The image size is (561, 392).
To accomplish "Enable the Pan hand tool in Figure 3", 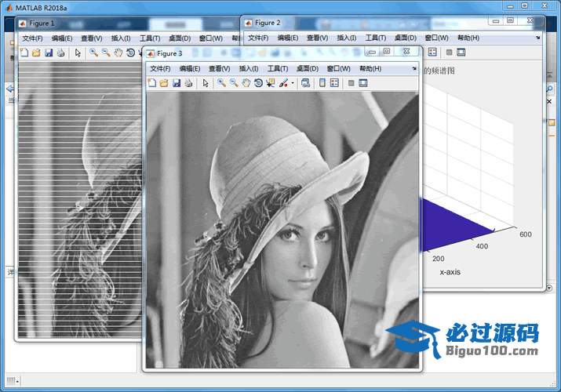I will [x=246, y=83].
